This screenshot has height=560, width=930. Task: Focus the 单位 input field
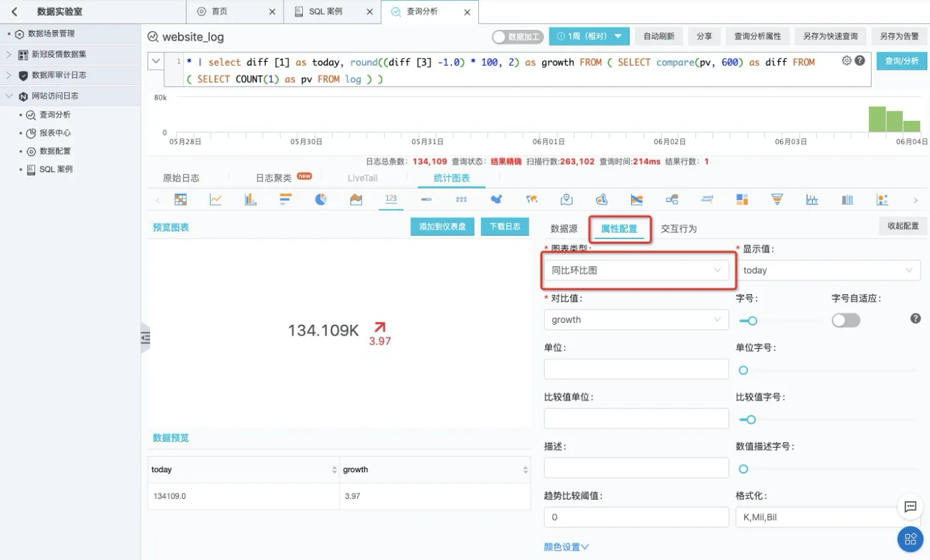(x=636, y=369)
